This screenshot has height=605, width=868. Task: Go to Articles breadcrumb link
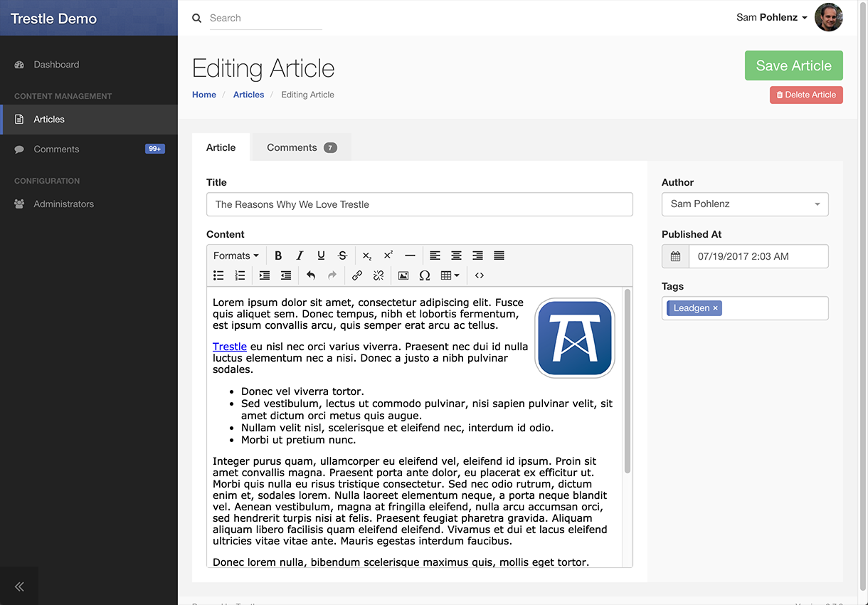(x=248, y=95)
